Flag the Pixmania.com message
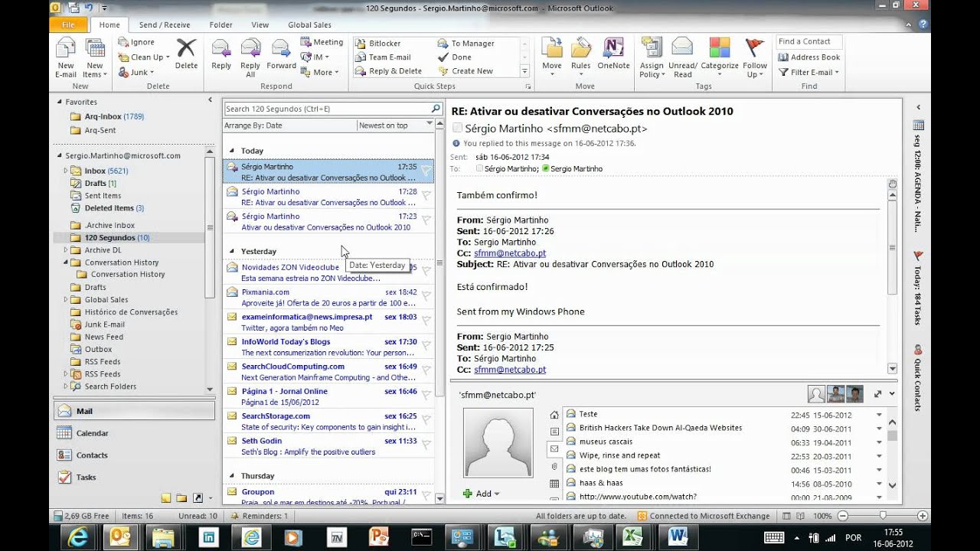 click(x=426, y=296)
